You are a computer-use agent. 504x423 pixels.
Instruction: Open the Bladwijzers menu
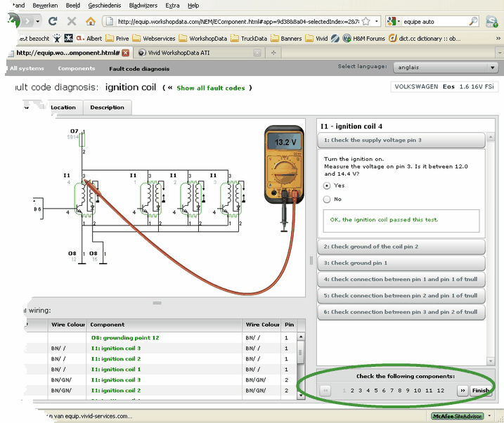143,6
